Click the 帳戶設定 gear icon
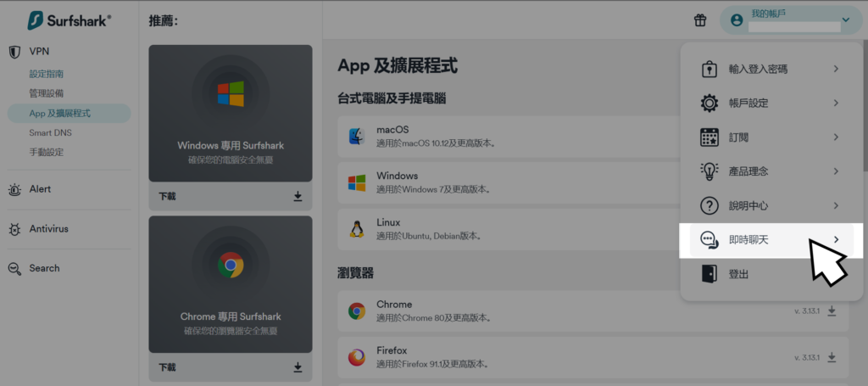Image resolution: width=868 pixels, height=386 pixels. point(709,103)
